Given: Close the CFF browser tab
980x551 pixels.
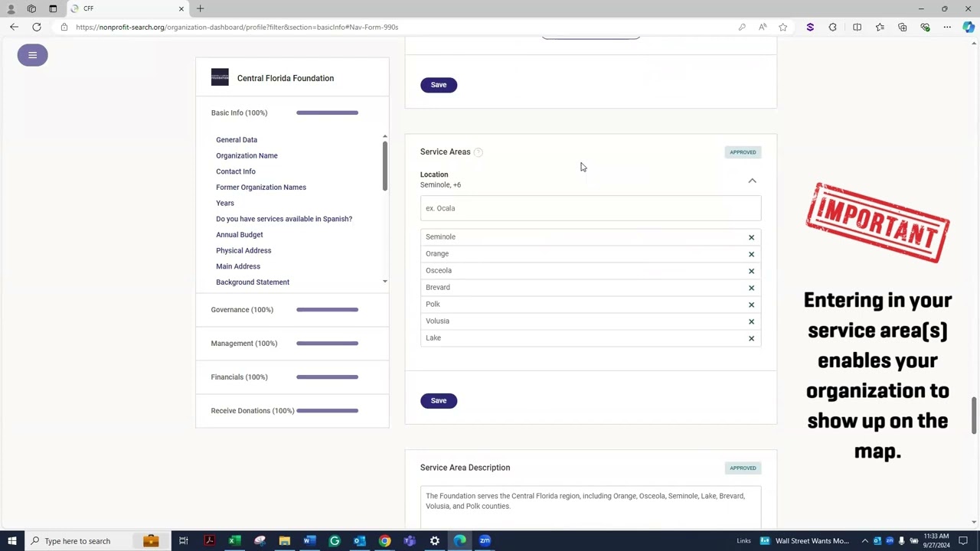Looking at the screenshot, I should pos(181,8).
